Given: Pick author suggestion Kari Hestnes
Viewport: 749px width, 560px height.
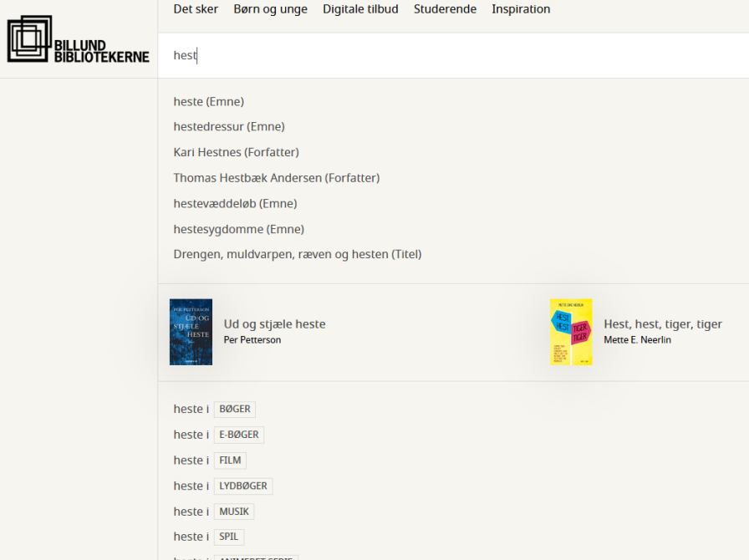Looking at the screenshot, I should pyautogui.click(x=236, y=152).
